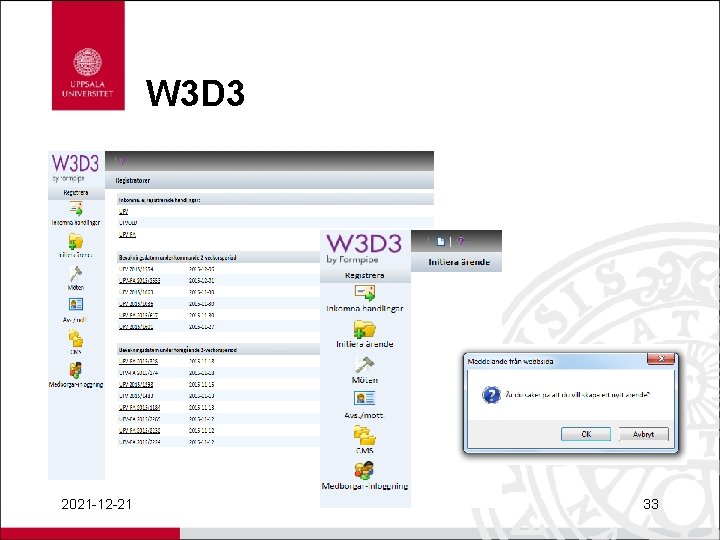The height and width of the screenshot is (540, 720).
Task: Click the W3D3 by Formpipe logo in enlarged panel
Action: click(364, 249)
